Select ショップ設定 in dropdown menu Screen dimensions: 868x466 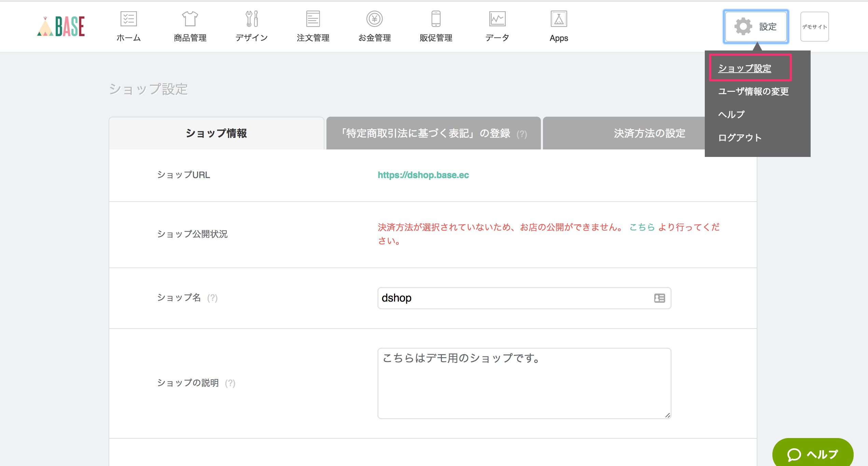coord(744,68)
